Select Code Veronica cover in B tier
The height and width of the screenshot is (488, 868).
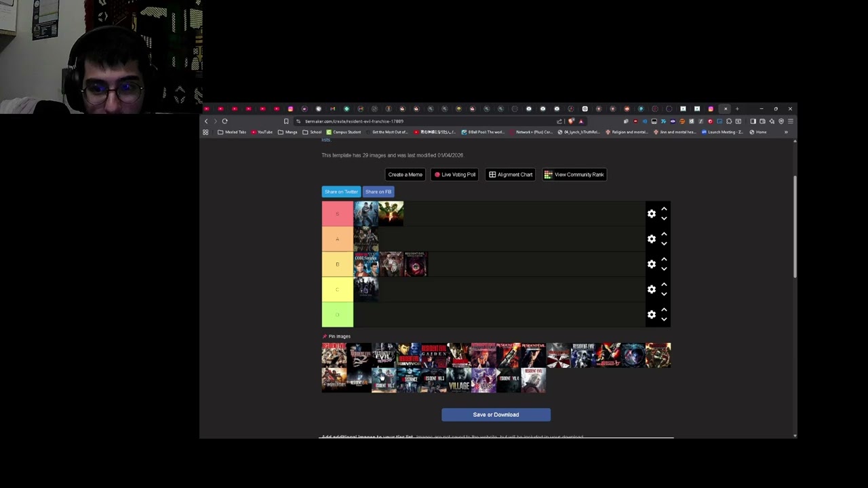[x=366, y=264]
